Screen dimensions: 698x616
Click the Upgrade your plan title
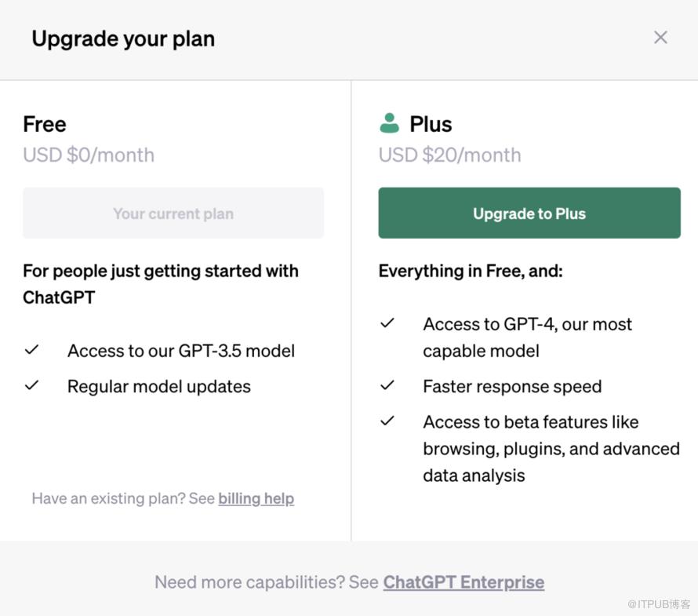point(123,38)
